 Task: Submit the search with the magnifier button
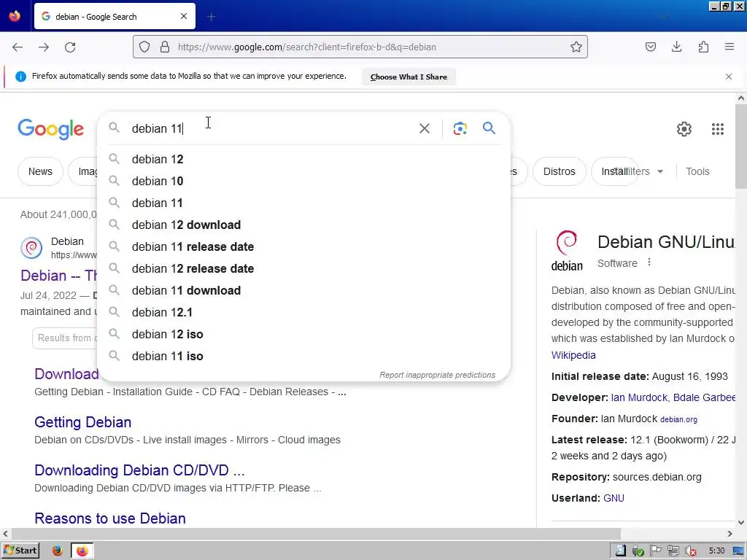[489, 128]
